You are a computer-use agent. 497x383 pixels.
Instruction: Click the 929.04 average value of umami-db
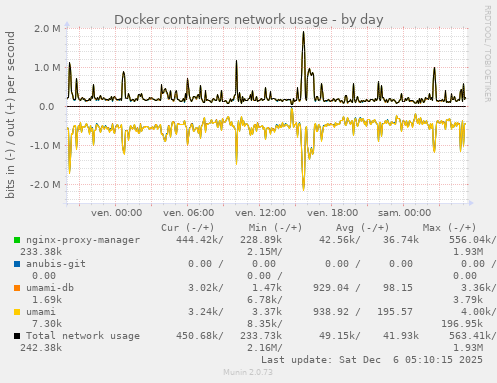pyautogui.click(x=331, y=288)
